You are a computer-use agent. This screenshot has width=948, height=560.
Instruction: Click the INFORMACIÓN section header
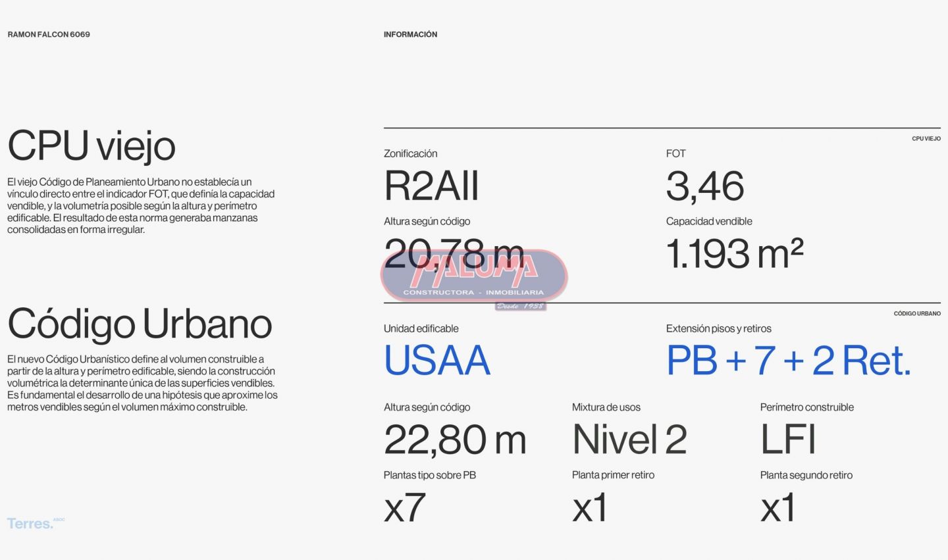pos(410,34)
